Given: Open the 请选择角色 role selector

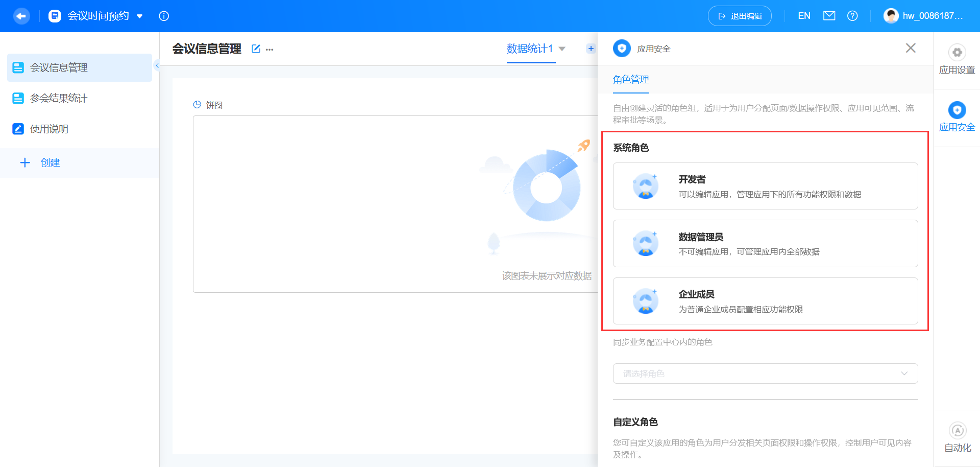Looking at the screenshot, I should pos(765,373).
